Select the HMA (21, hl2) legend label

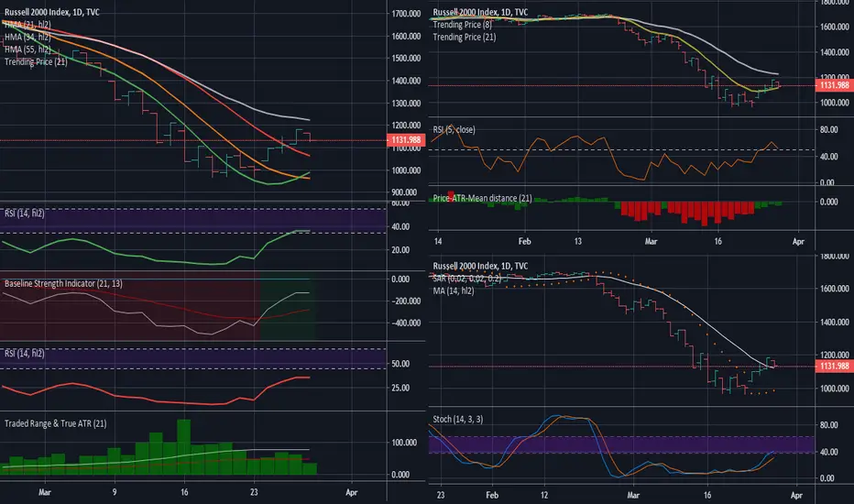pyautogui.click(x=27, y=25)
